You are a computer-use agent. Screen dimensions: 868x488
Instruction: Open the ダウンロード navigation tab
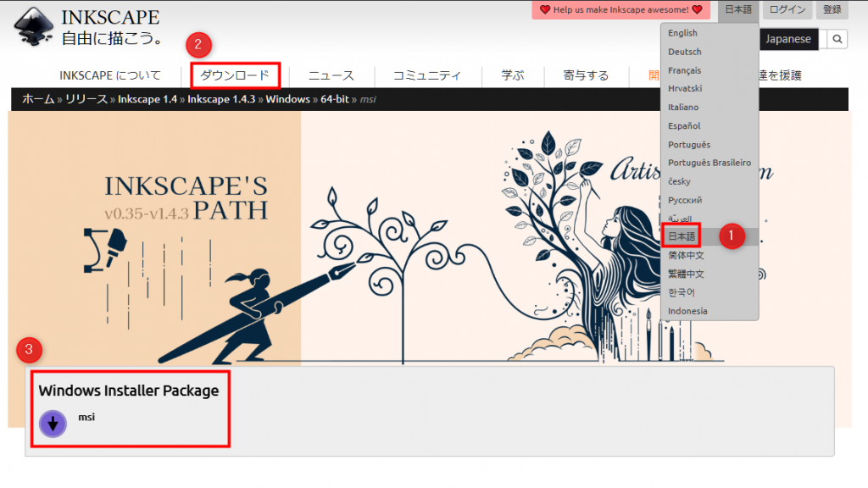tap(235, 75)
